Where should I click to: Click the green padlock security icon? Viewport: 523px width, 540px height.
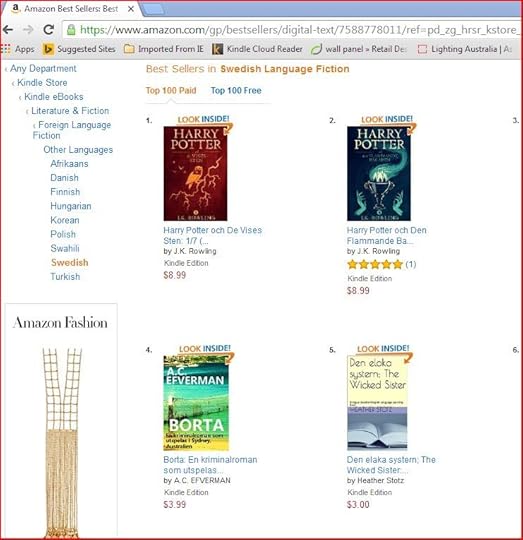click(71, 30)
